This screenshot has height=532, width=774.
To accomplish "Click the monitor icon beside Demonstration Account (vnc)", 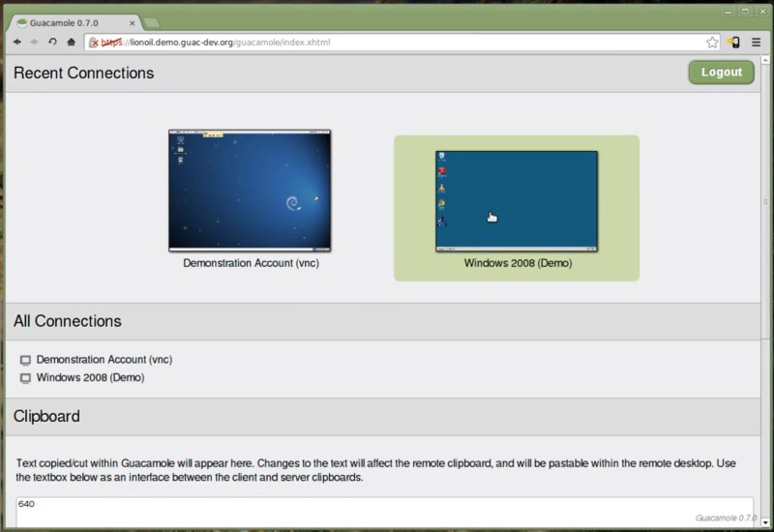I will pos(25,360).
